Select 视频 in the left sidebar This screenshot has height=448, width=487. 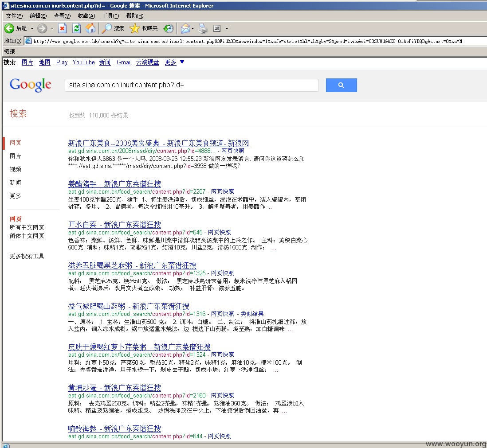click(x=15, y=169)
